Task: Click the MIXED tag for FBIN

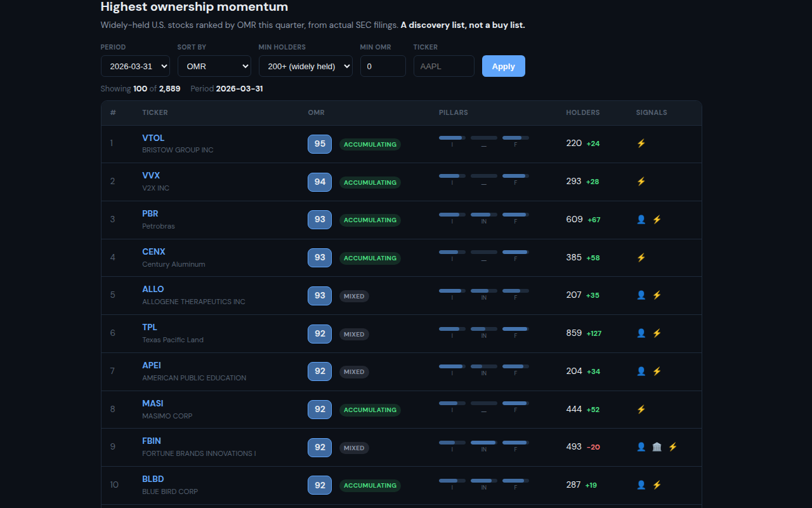Action: (354, 448)
